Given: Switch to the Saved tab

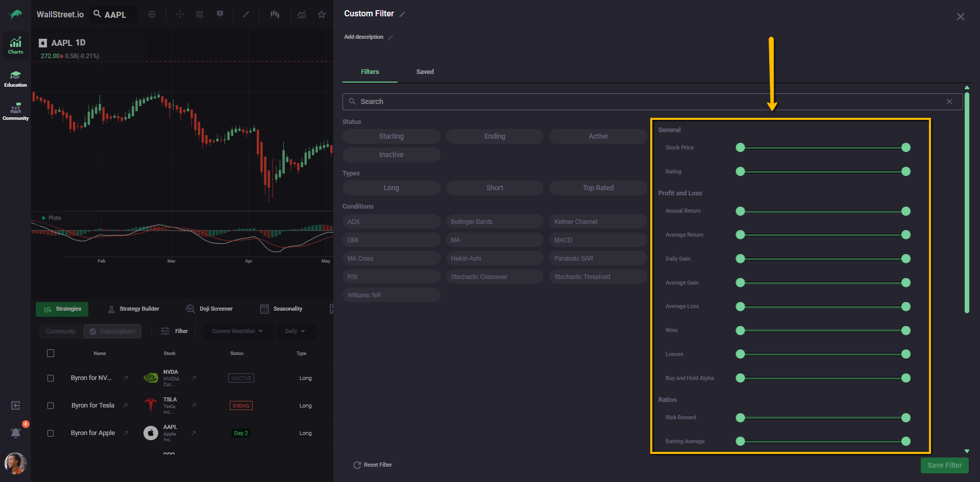Looking at the screenshot, I should pyautogui.click(x=425, y=72).
